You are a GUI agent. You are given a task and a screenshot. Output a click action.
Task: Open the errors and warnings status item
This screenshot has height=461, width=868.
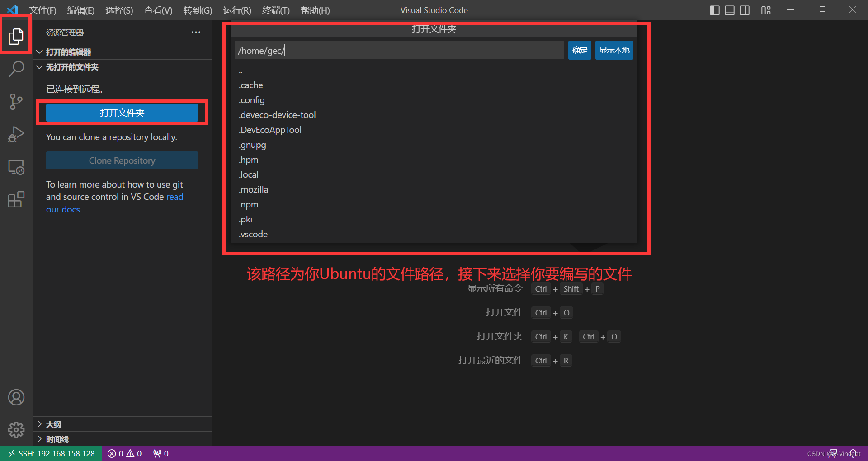point(124,453)
